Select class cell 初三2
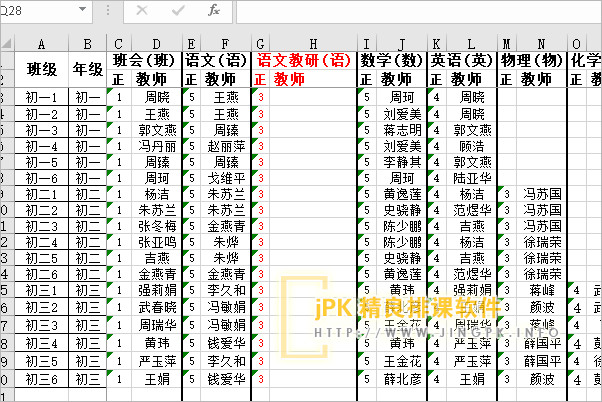The width and height of the screenshot is (602, 402). pos(41,307)
